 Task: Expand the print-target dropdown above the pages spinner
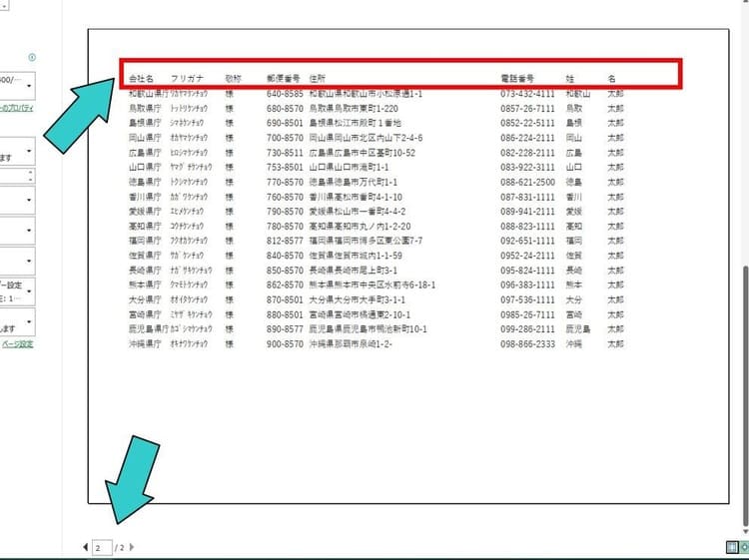(17, 152)
